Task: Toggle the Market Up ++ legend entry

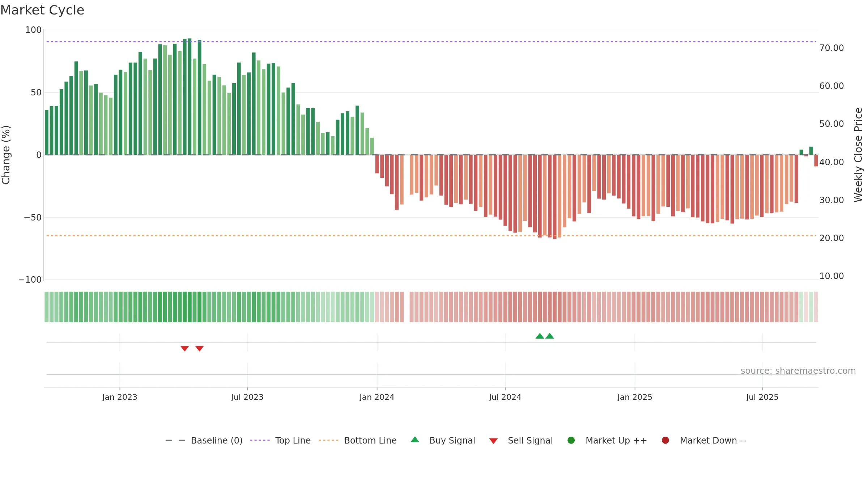Action: point(607,440)
